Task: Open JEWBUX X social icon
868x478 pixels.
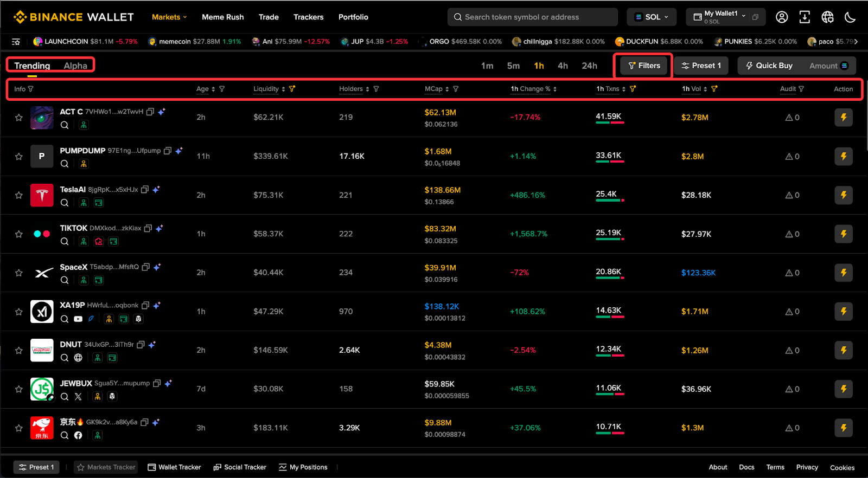Action: coord(78,396)
